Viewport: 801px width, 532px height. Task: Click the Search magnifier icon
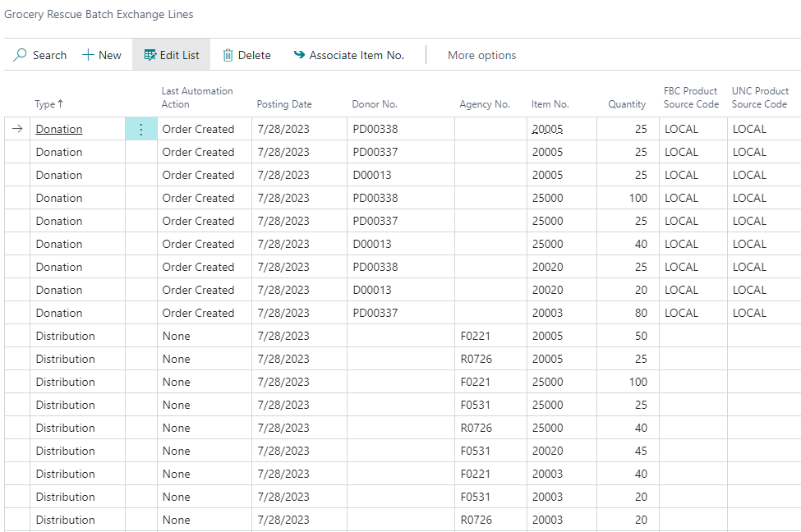[21, 55]
